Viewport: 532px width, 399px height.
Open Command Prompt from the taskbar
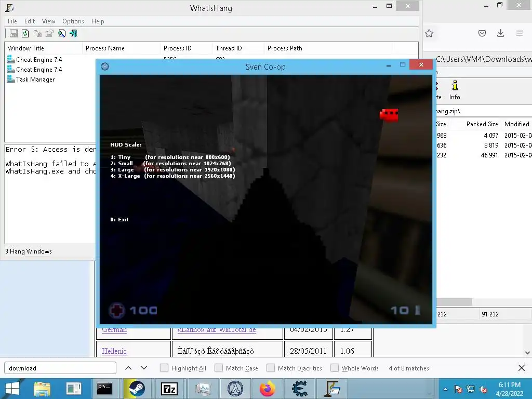104,389
